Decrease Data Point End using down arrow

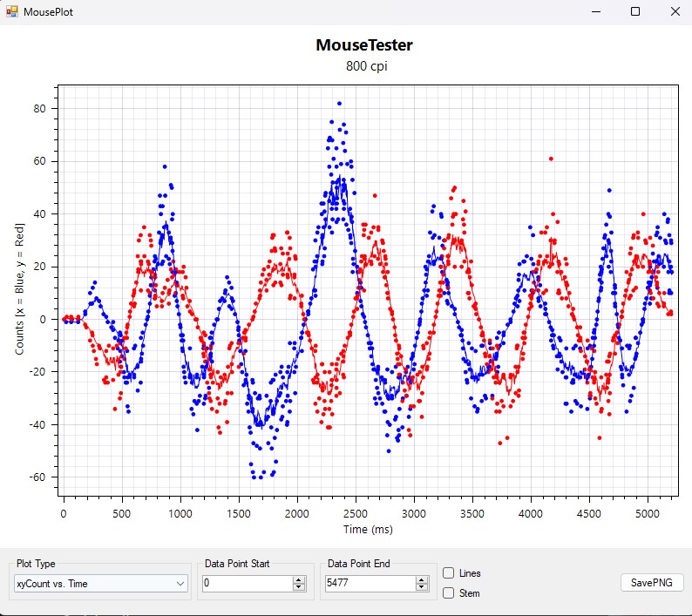[x=423, y=587]
